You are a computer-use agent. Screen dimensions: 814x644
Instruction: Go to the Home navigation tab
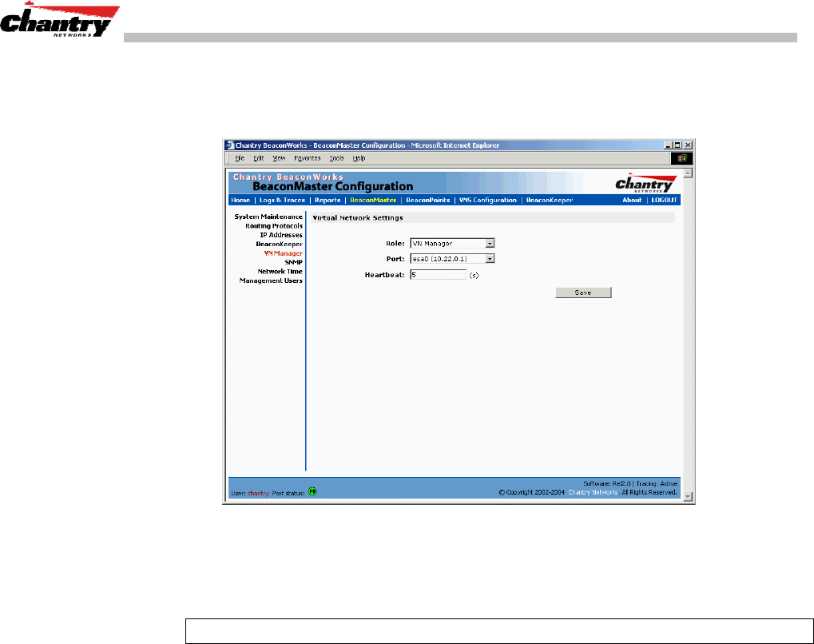click(x=240, y=200)
